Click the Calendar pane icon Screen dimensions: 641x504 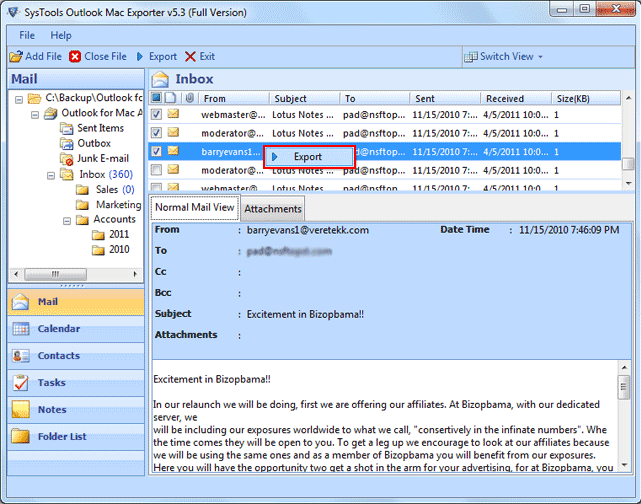pos(20,329)
